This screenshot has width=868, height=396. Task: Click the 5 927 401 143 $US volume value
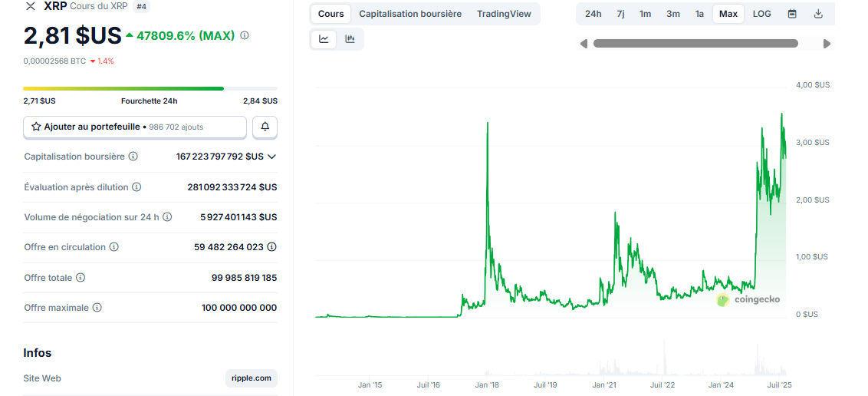[x=238, y=217]
